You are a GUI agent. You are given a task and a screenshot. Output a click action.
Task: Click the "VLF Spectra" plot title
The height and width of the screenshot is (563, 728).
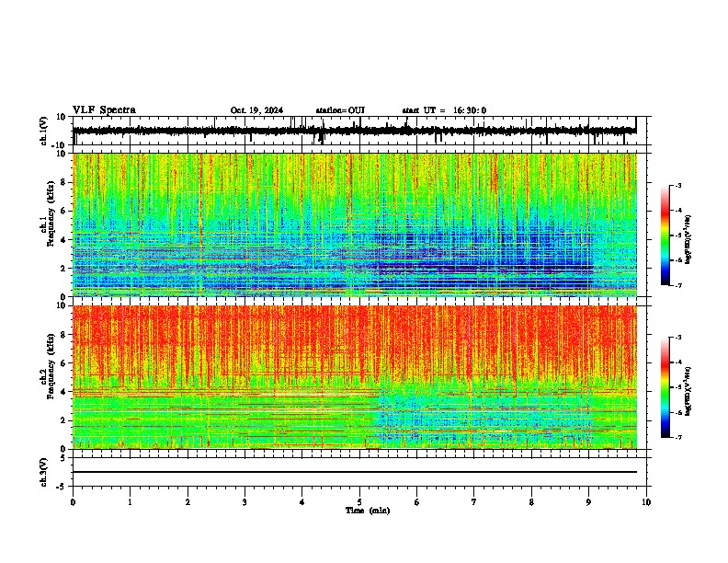coord(104,110)
